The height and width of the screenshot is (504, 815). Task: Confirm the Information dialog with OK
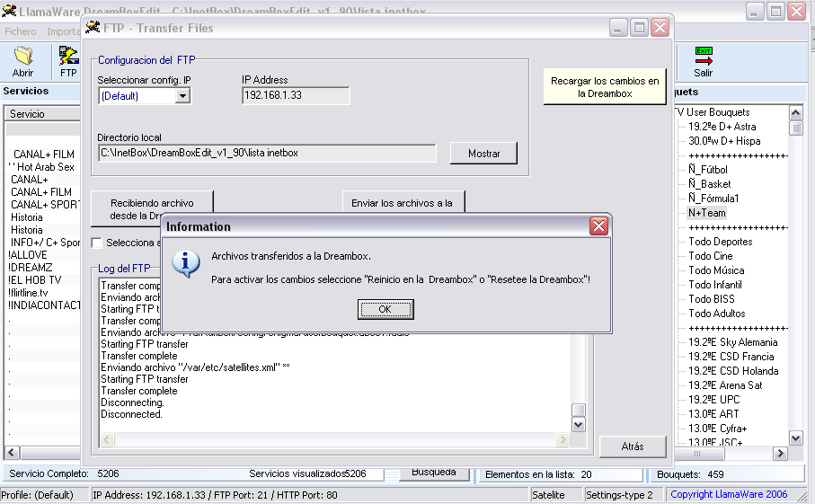coord(385,309)
